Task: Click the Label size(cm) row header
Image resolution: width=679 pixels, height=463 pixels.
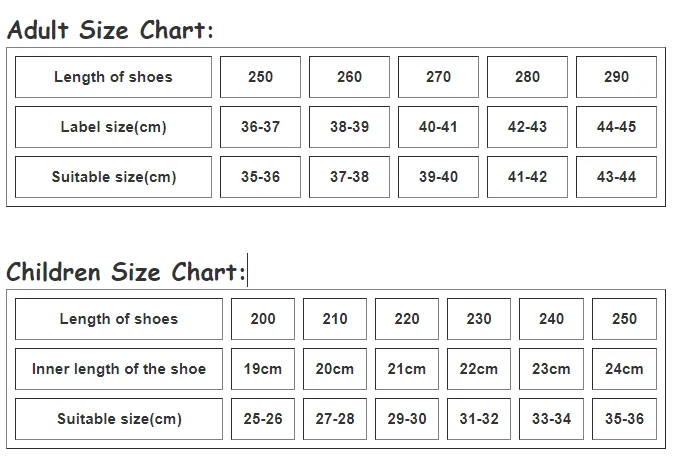Action: pos(113,127)
